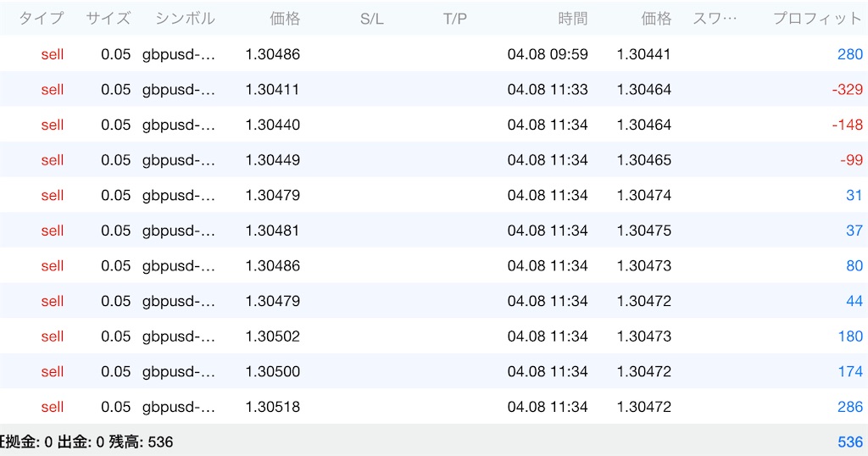
Task: Click the blue total profit 536 in footer
Action: click(x=849, y=442)
